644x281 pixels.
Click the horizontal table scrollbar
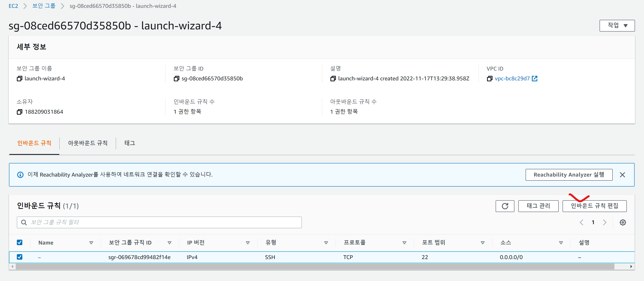pos(315,266)
